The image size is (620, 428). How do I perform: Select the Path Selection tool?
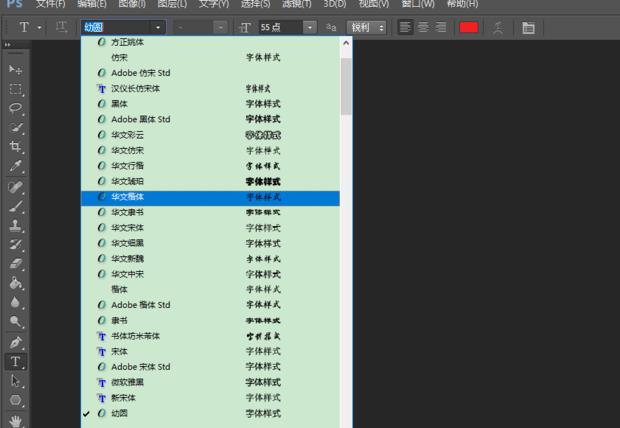click(15, 381)
